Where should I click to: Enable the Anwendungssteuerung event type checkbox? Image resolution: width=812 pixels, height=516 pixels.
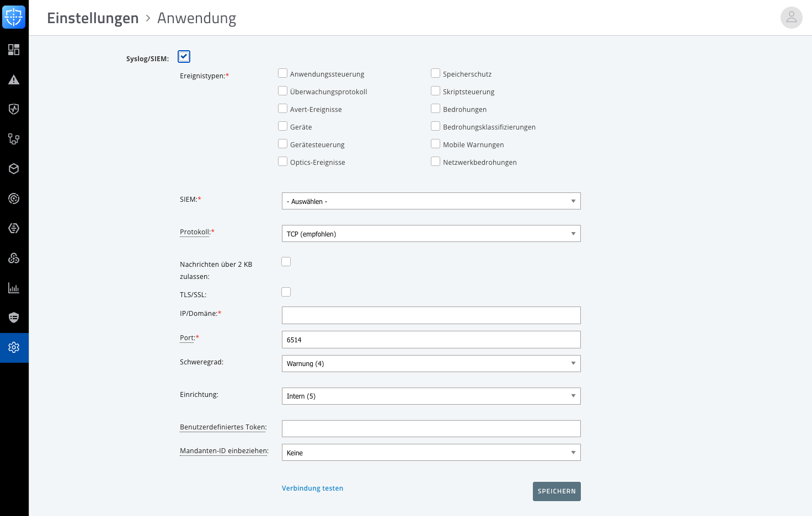point(282,73)
